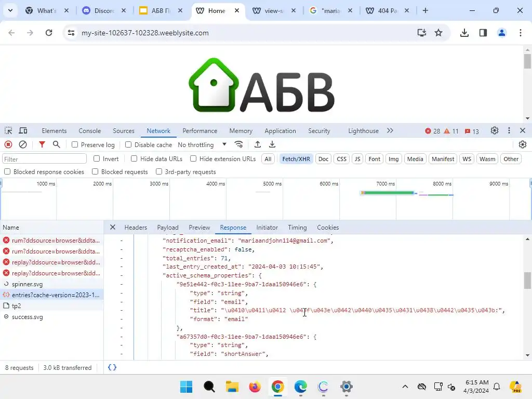Open tab search dropdown arrow
Viewport: 532px width, 399px height.
10,10
